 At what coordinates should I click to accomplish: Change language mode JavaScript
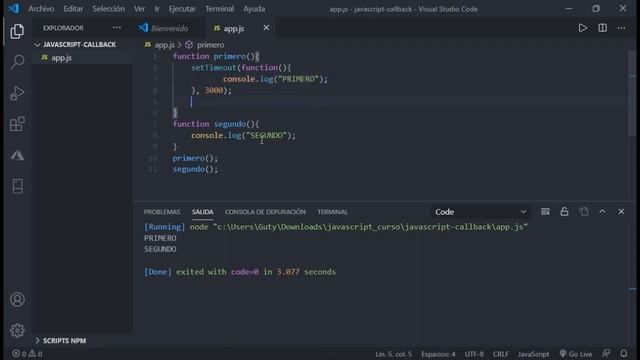[533, 354]
